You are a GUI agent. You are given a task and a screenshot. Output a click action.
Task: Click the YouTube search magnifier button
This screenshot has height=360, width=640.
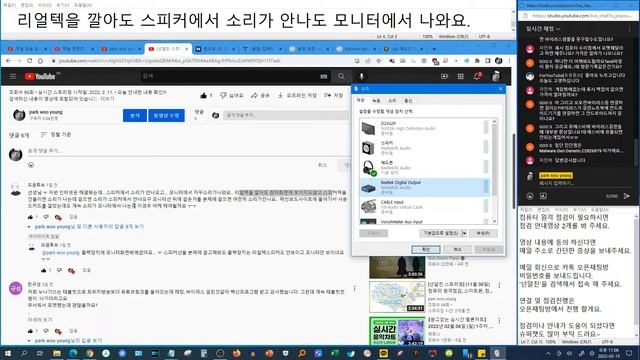(341, 76)
